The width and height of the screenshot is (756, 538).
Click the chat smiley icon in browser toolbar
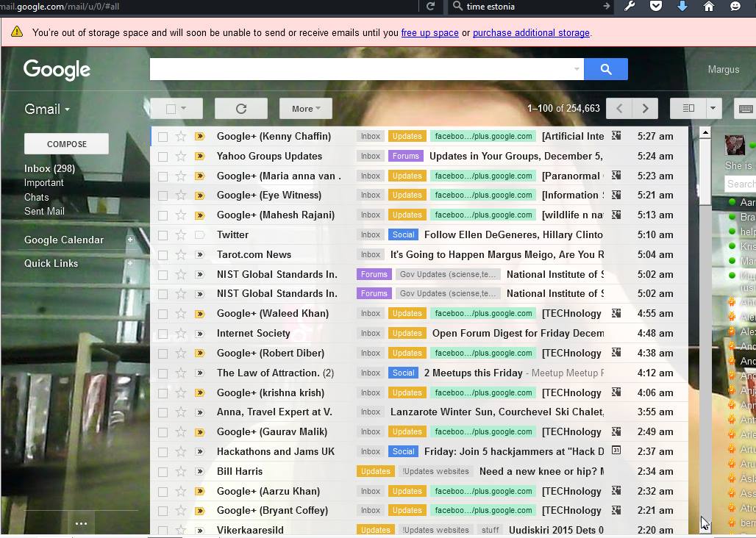coord(735,7)
